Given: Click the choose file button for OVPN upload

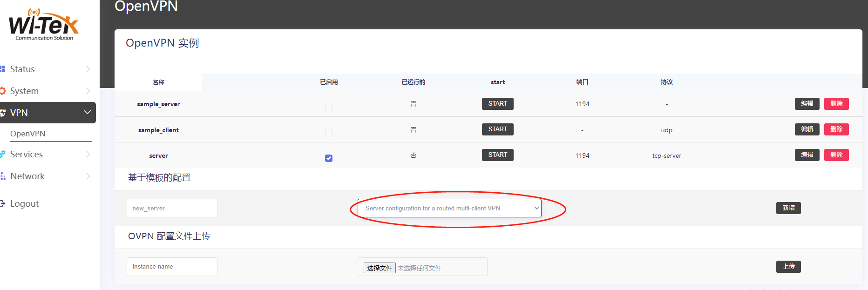Looking at the screenshot, I should pyautogui.click(x=380, y=268).
